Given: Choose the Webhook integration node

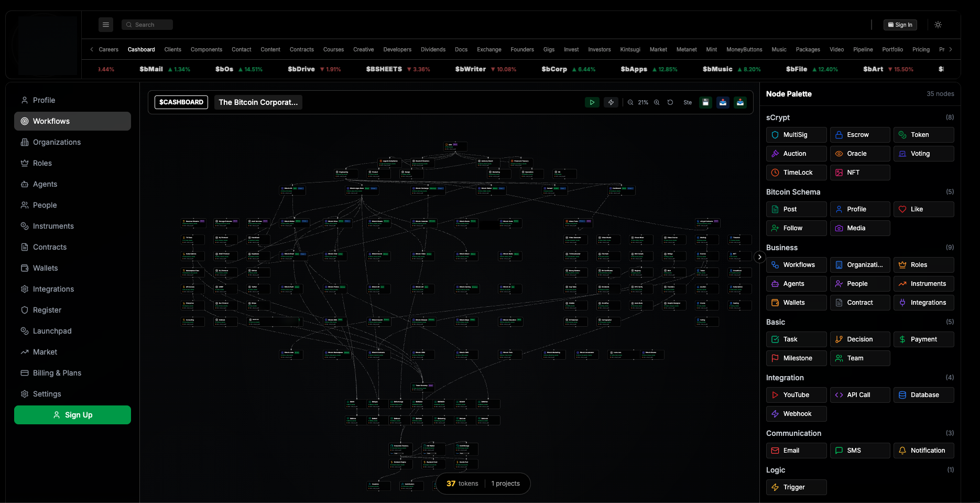Looking at the screenshot, I should click(796, 414).
